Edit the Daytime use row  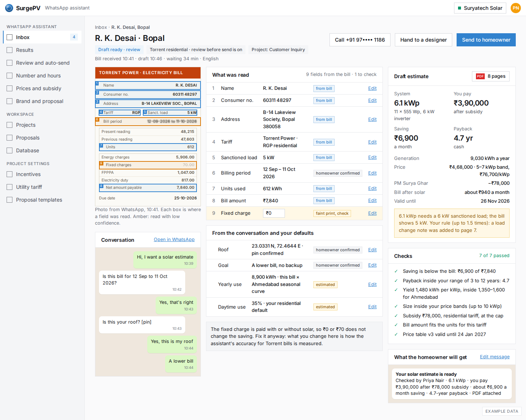pos(372,307)
